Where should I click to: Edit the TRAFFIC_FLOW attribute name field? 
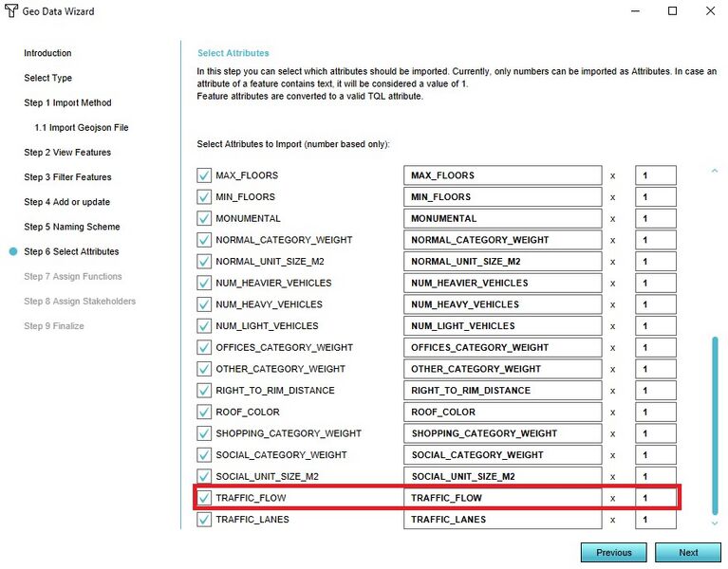[502, 498]
